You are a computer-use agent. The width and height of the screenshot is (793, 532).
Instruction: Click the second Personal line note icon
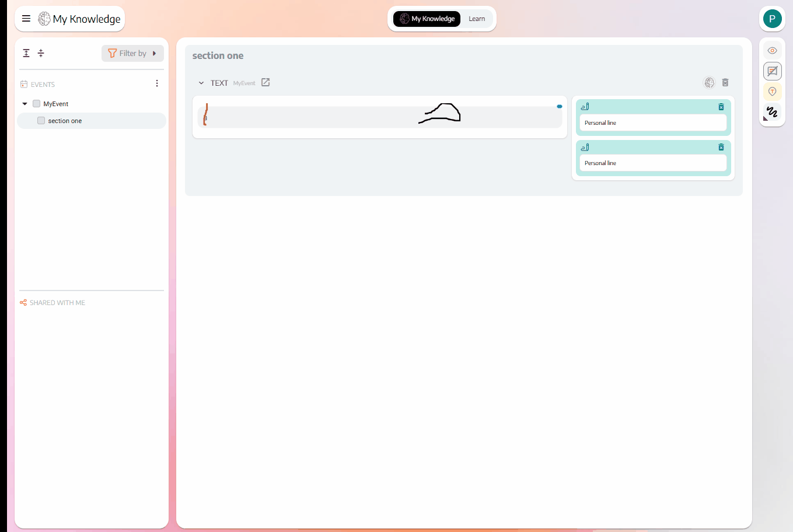[x=585, y=147]
